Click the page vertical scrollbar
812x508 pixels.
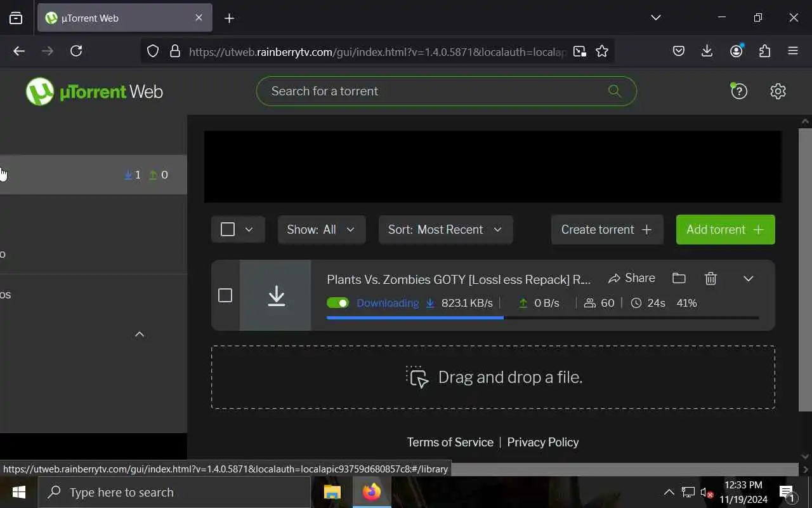pyautogui.click(x=805, y=270)
